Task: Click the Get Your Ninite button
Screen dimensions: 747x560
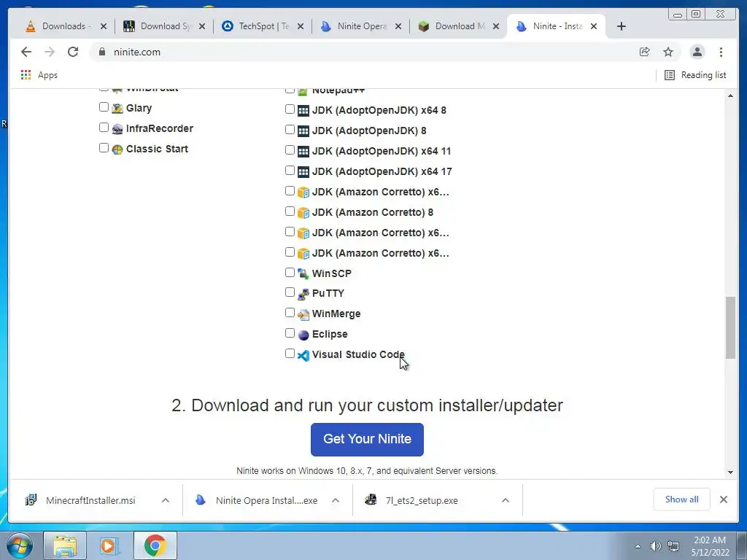Action: pos(368,439)
